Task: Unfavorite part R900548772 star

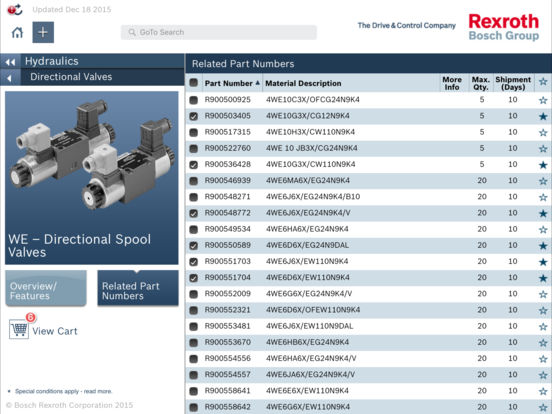Action: [543, 214]
